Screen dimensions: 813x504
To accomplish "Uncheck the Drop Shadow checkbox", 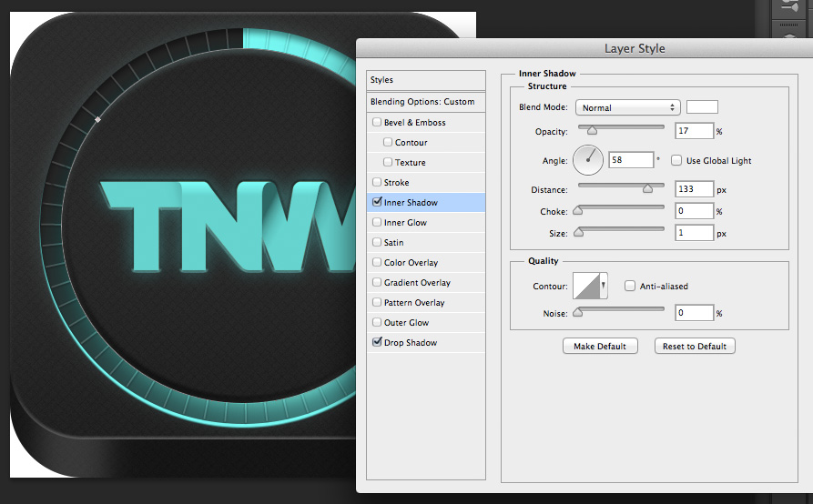I will pos(377,342).
